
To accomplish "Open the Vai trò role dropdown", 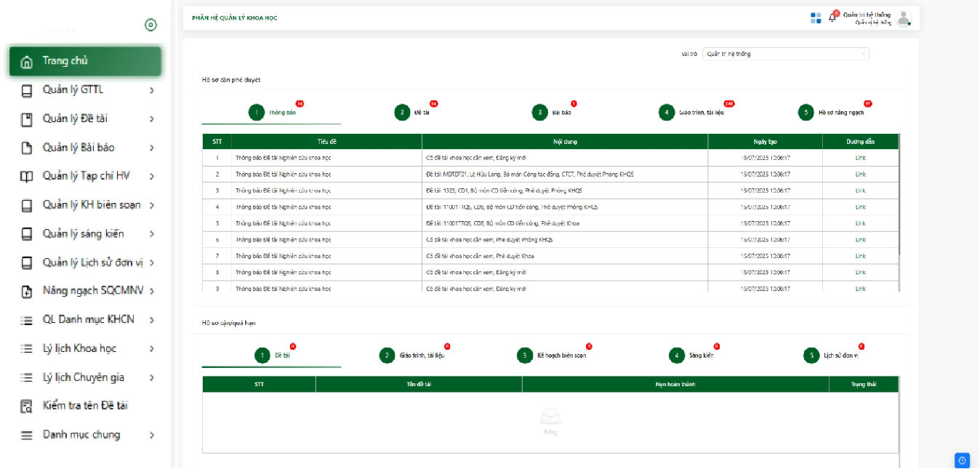I will [x=785, y=54].
